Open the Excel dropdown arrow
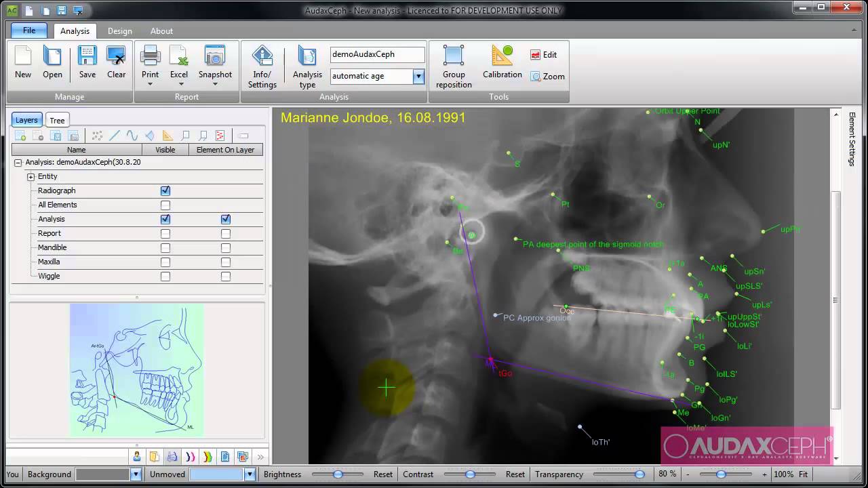 click(181, 85)
